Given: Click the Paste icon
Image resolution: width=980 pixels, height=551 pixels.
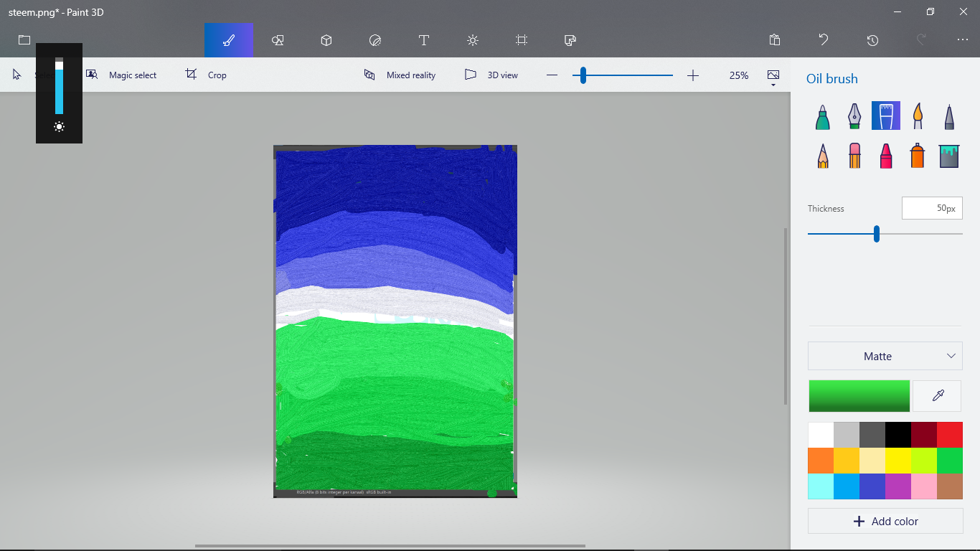Looking at the screenshot, I should tap(775, 40).
